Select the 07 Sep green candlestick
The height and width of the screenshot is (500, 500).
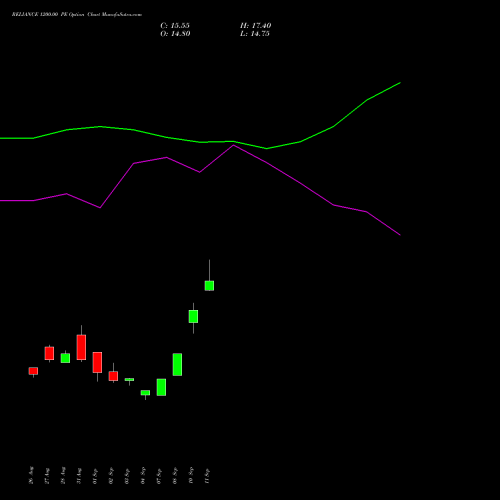coord(161,387)
